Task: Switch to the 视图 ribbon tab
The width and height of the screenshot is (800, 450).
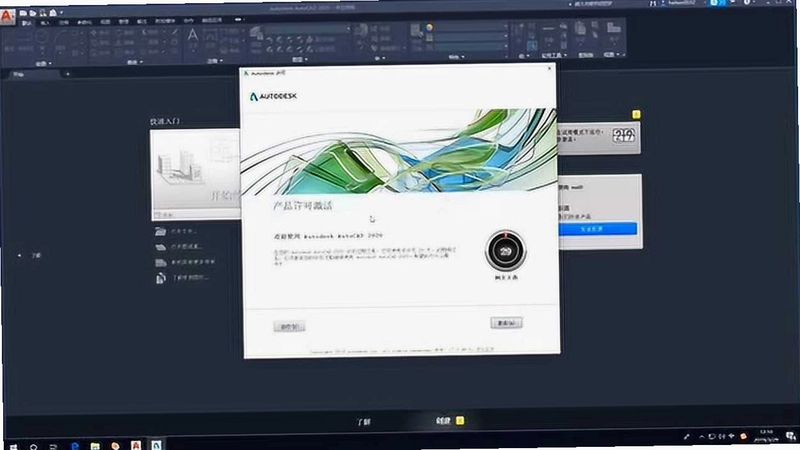Action: (105, 22)
